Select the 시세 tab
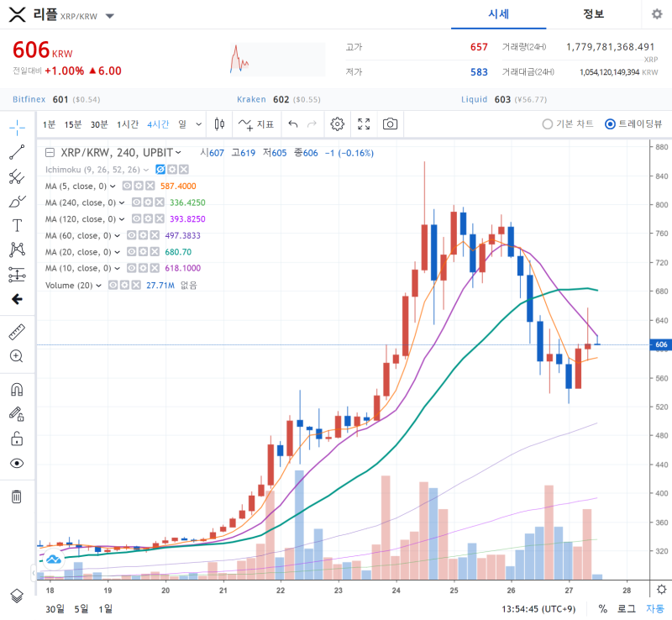 499,14
